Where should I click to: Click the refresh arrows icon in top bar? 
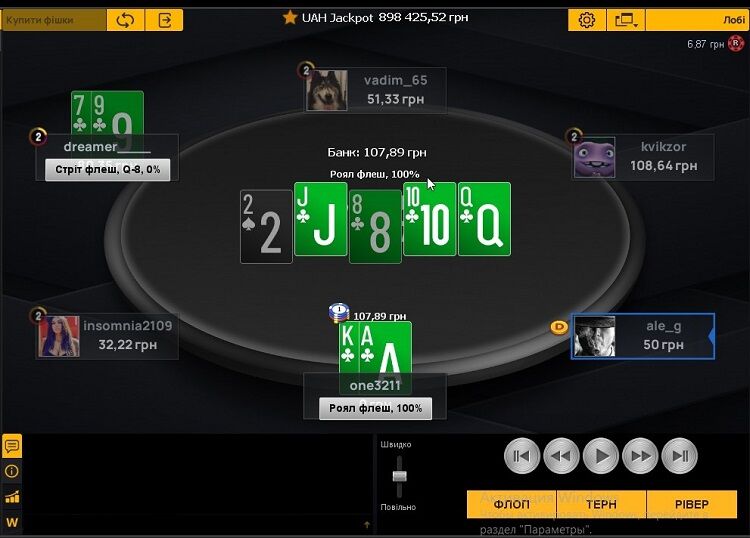pyautogui.click(x=125, y=20)
